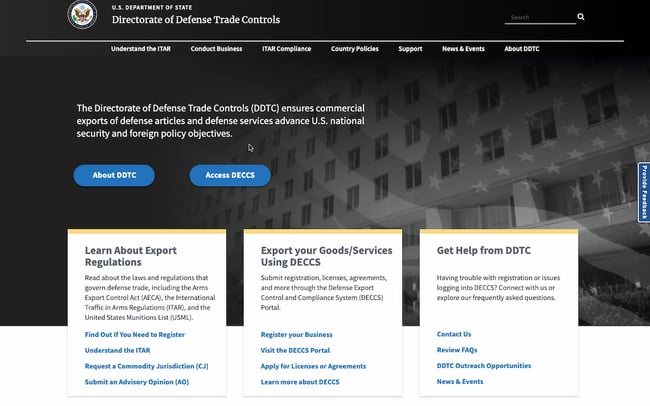The height and width of the screenshot is (406, 650).
Task: Follow the Visit the DECCS Portal link
Action: pos(295,350)
